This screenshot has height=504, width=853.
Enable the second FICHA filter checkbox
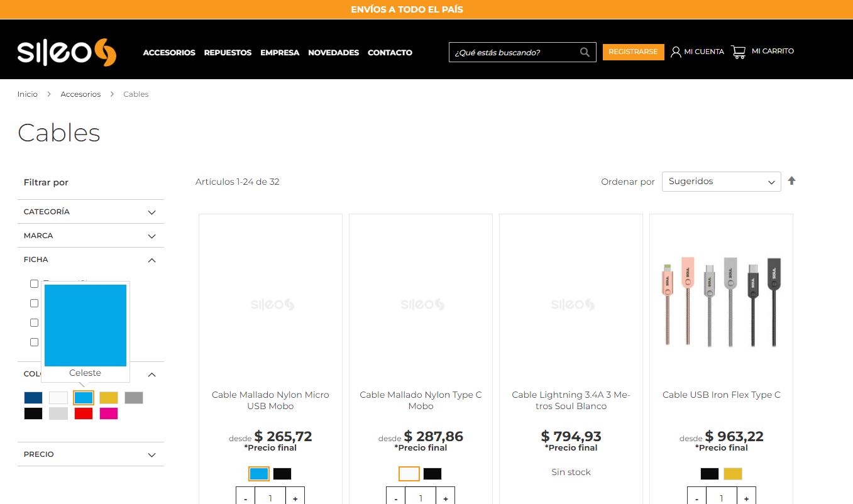pos(34,303)
